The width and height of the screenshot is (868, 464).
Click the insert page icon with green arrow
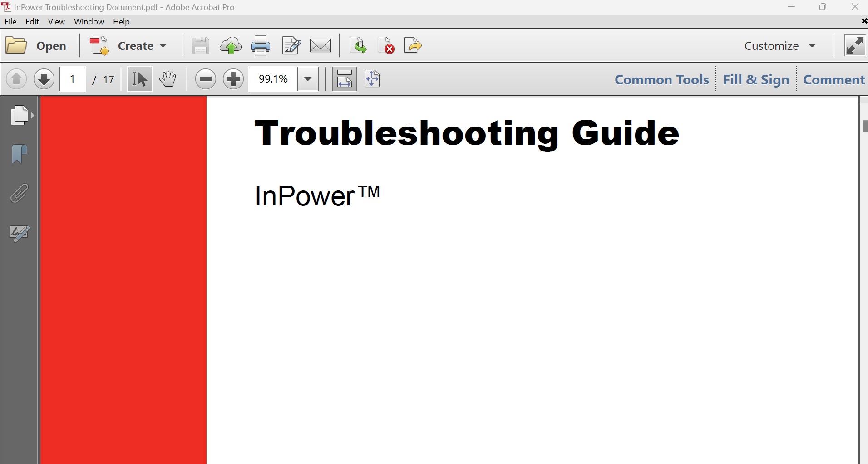[x=358, y=46]
